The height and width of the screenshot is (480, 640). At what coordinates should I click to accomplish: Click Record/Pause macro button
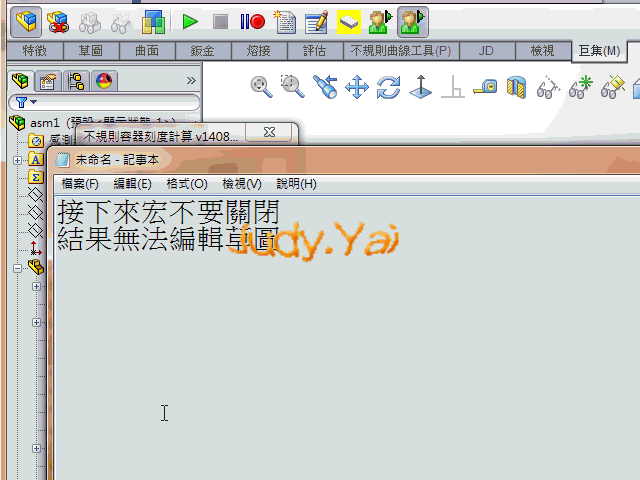click(253, 22)
